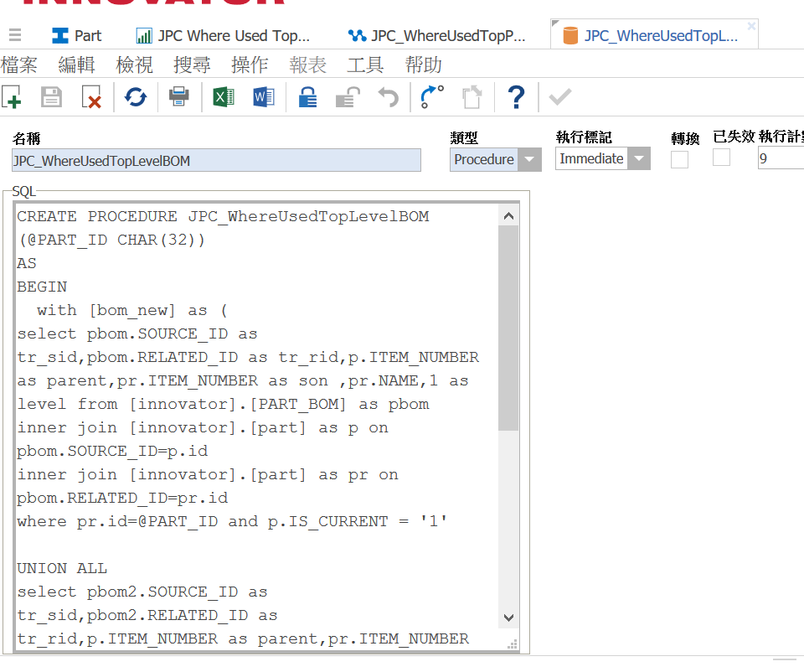
Task: Click the copy/paste document icon
Action: click(x=472, y=97)
